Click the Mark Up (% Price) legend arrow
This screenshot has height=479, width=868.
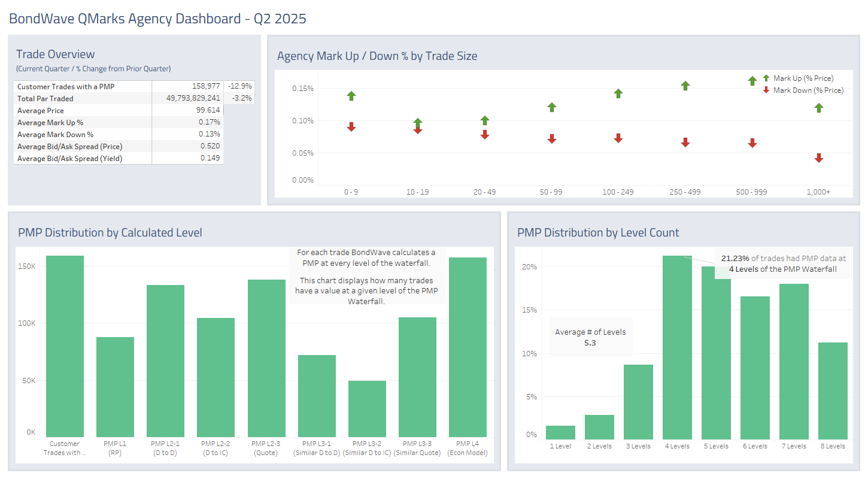pos(766,78)
